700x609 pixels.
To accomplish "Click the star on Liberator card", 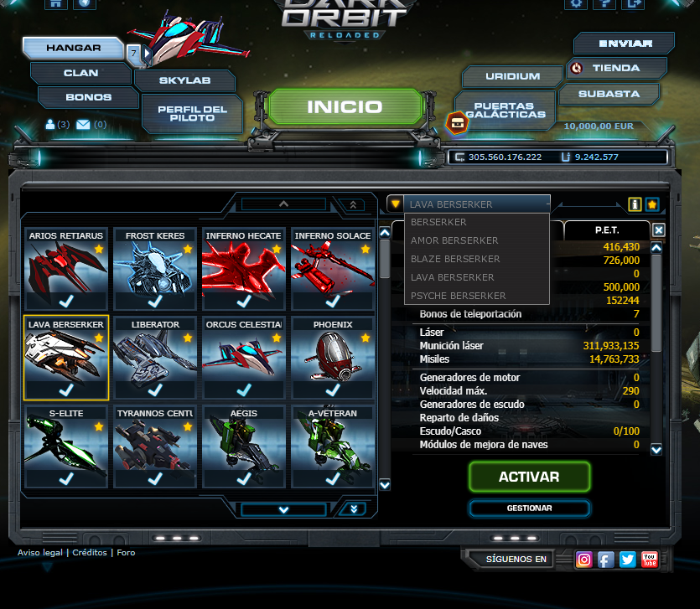I will pos(188,338).
